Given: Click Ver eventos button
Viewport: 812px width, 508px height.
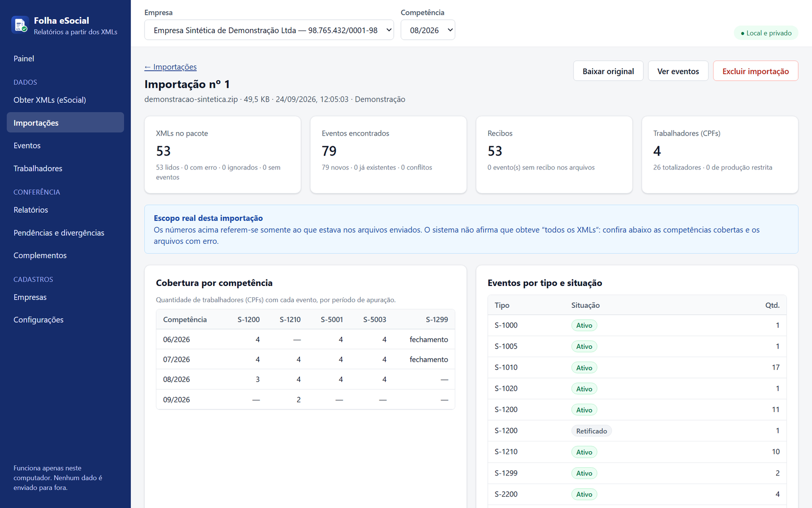Looking at the screenshot, I should click(x=678, y=71).
